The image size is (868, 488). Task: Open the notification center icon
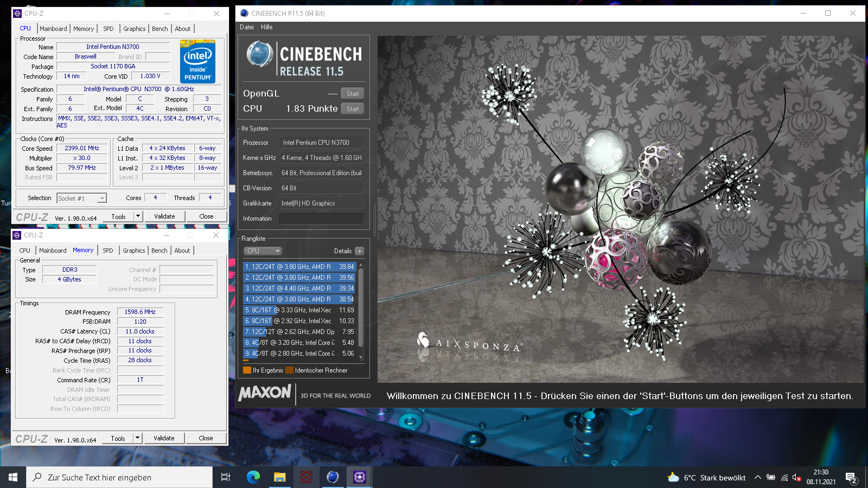point(851,478)
